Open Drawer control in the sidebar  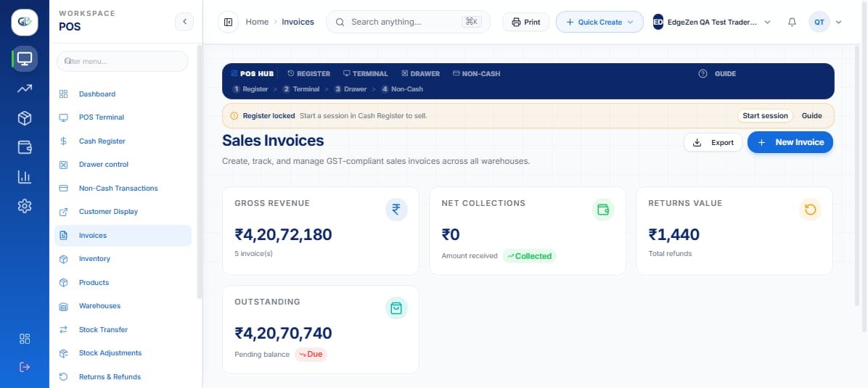(123, 165)
